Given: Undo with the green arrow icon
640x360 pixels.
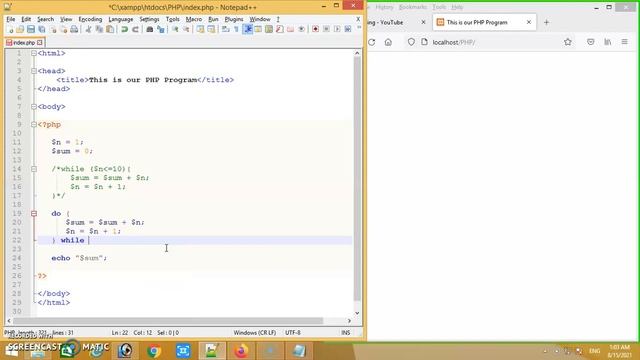Looking at the screenshot, I should (x=124, y=29).
